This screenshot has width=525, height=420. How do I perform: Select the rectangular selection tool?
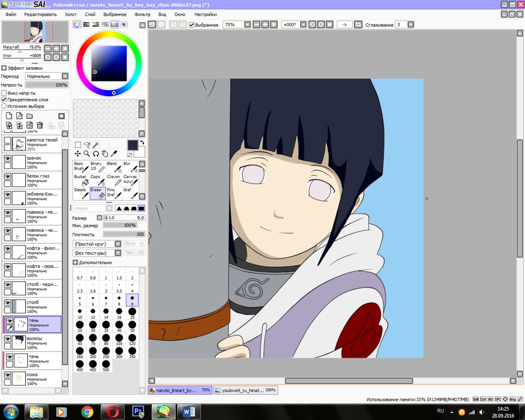tap(78, 145)
